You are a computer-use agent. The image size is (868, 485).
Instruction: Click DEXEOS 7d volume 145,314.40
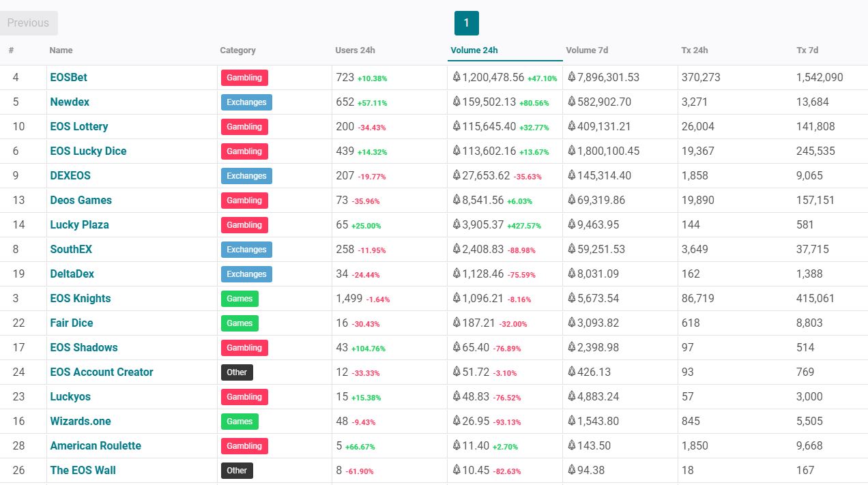tap(605, 176)
